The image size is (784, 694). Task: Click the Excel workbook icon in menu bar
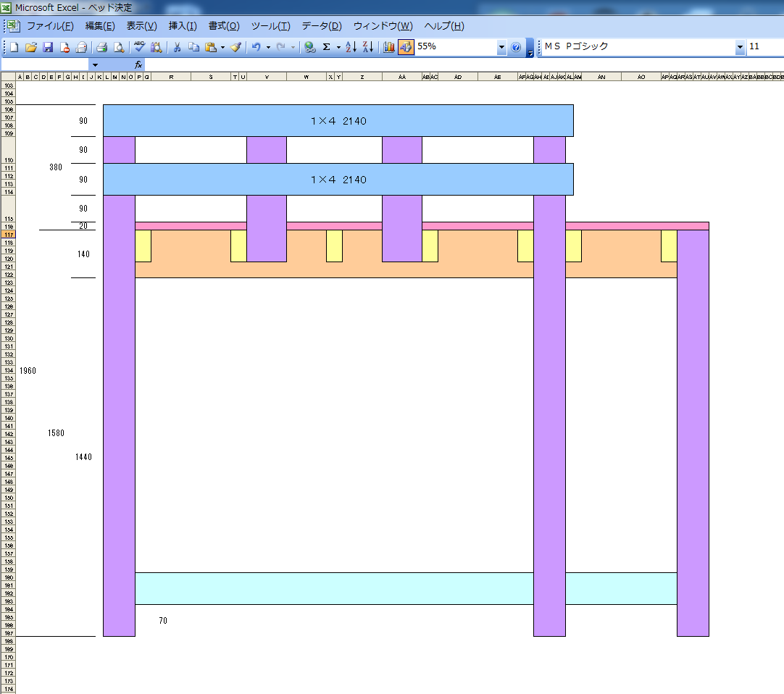coord(14,26)
